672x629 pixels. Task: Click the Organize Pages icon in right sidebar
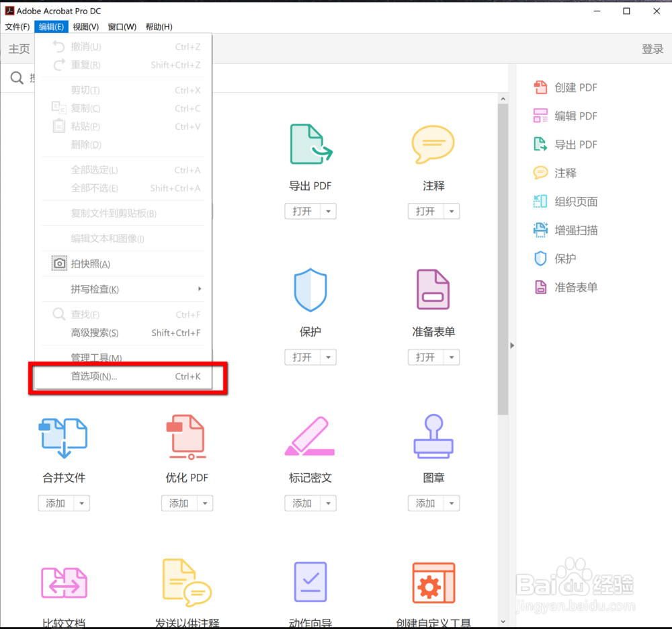click(540, 202)
